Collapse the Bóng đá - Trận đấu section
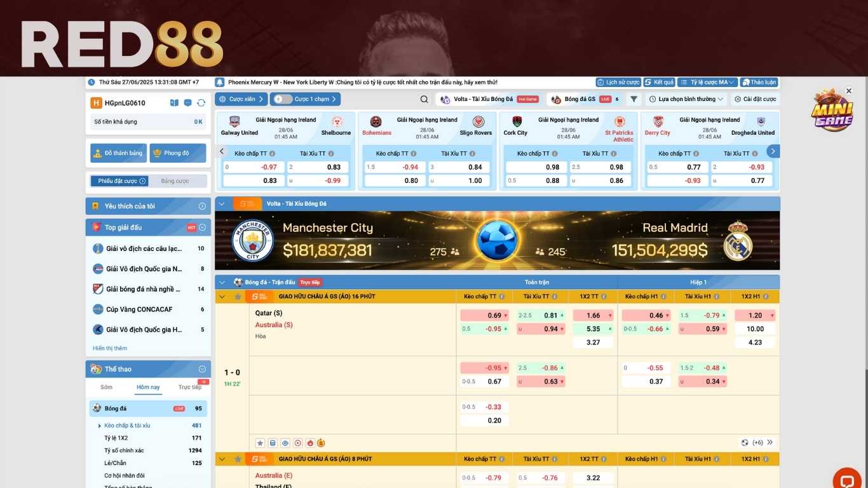 222,282
